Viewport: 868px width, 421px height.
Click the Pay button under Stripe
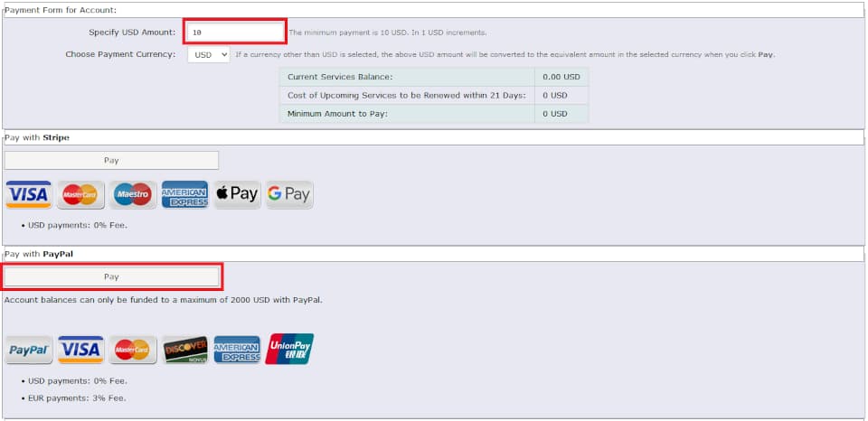[x=111, y=161]
